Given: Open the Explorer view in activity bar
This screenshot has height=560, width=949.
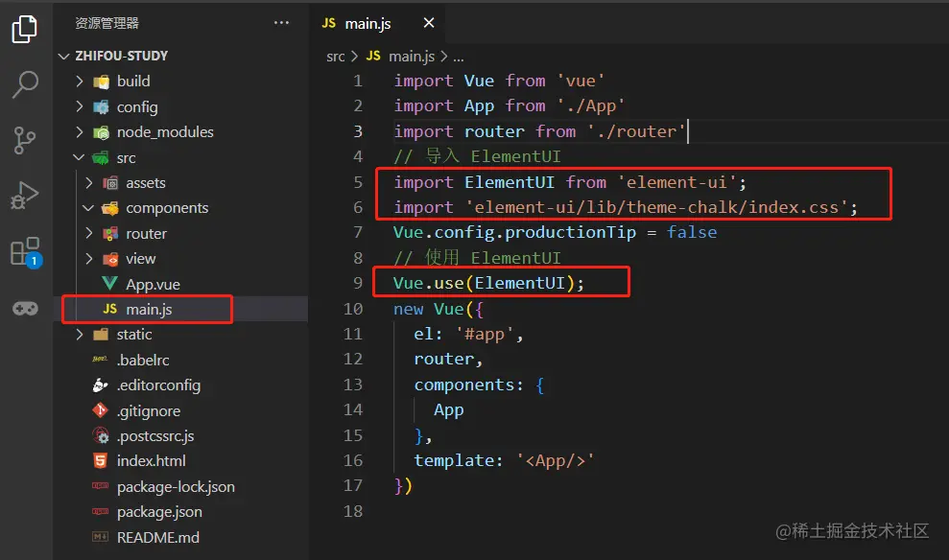Looking at the screenshot, I should point(25,29).
